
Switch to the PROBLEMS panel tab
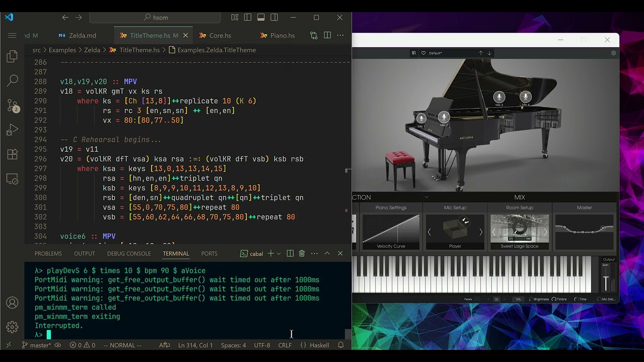(48, 253)
